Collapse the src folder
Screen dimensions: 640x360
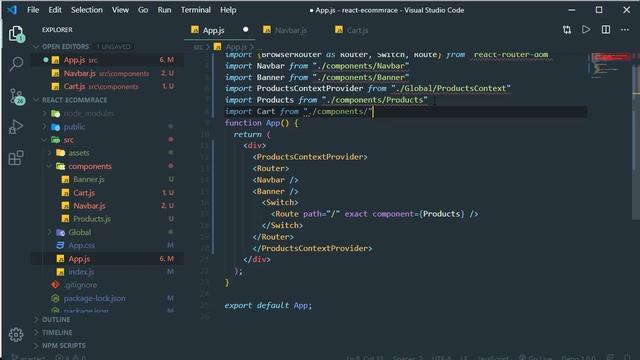[x=69, y=140]
